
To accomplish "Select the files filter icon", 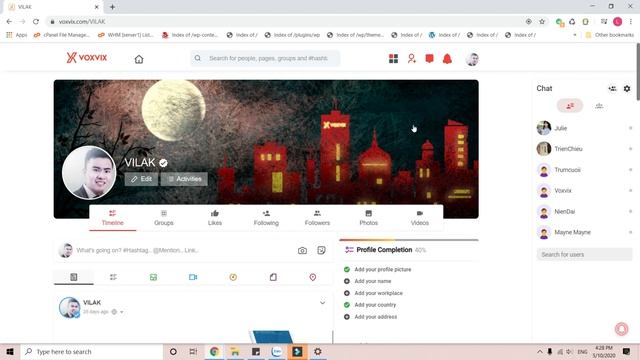I will click(273, 277).
